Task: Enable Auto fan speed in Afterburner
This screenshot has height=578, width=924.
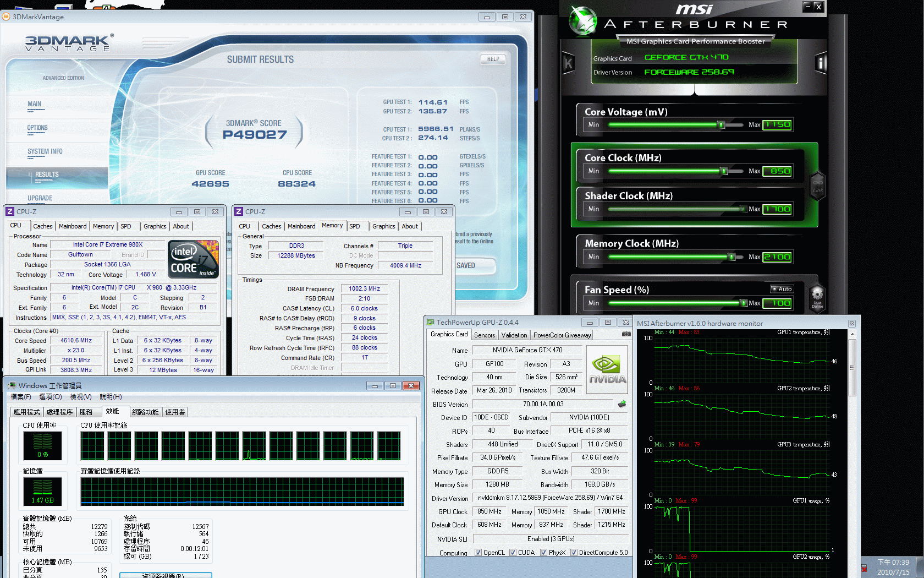Action: point(782,289)
